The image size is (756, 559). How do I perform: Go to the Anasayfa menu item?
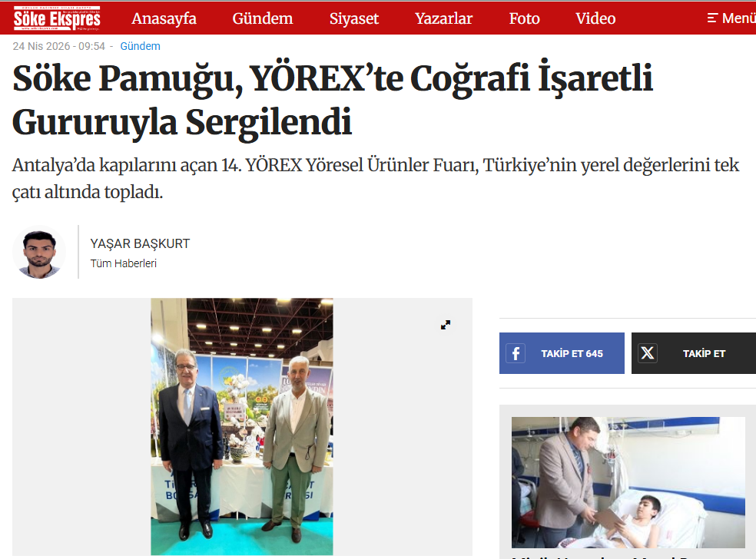point(164,18)
